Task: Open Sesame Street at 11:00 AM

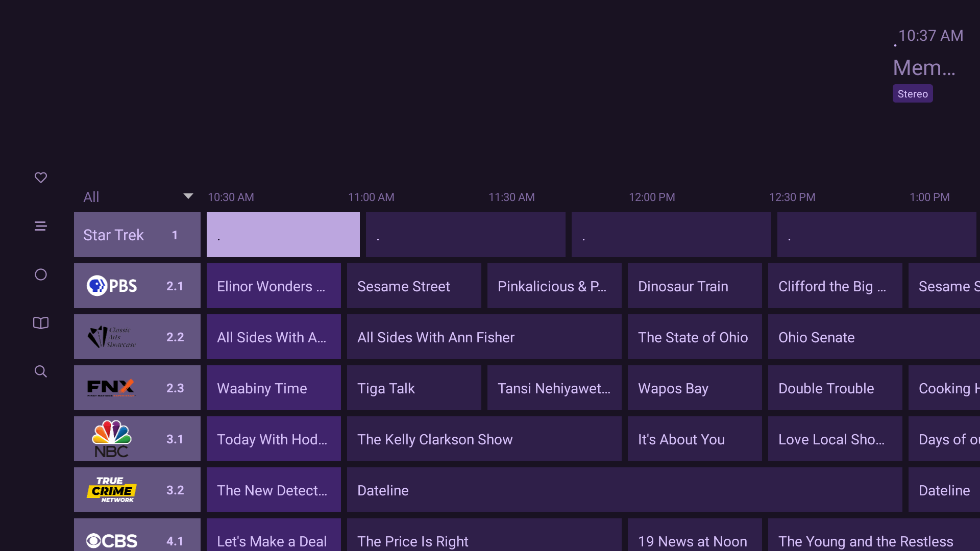Action: point(413,286)
